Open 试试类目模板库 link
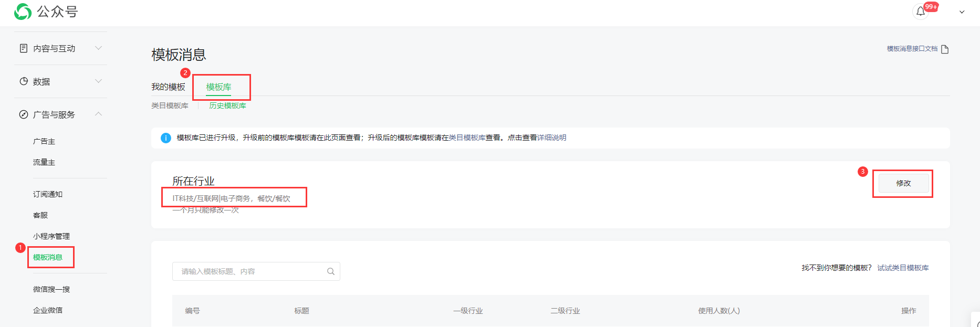This screenshot has width=980, height=327. (x=903, y=268)
